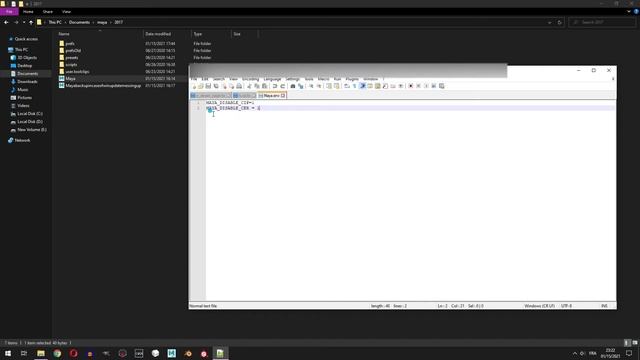Click Documents in the address bar path
The image size is (640, 360).
point(79,22)
